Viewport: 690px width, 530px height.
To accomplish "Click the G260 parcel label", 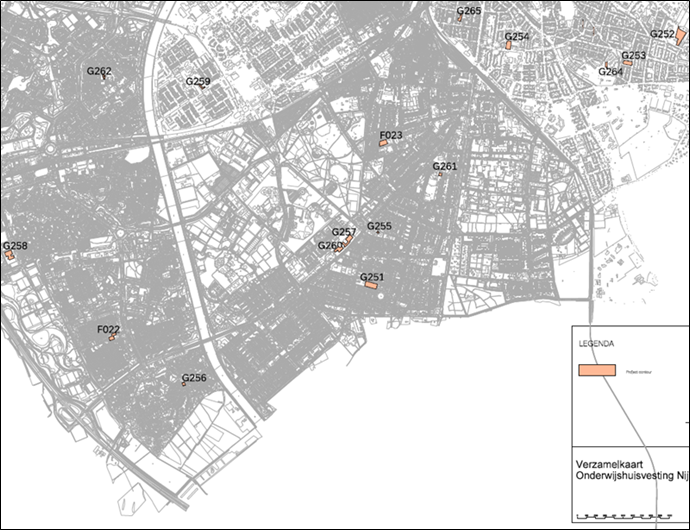I will 329,245.
